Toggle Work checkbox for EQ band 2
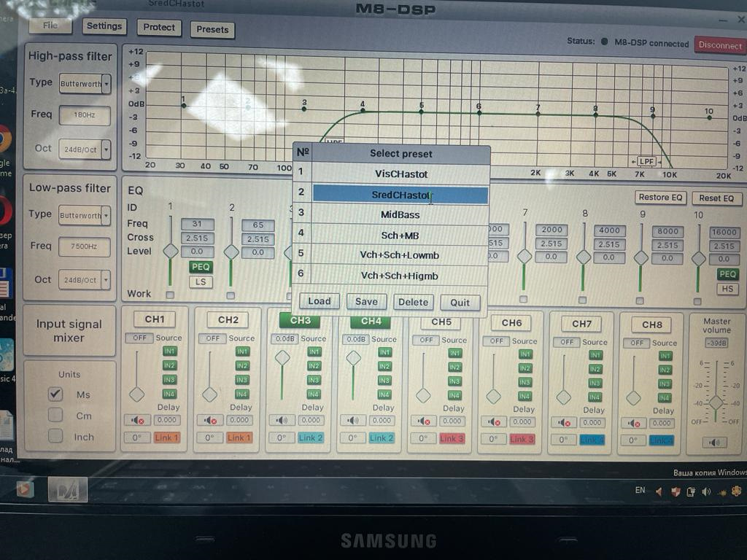This screenshot has width=747, height=560. pos(231,296)
